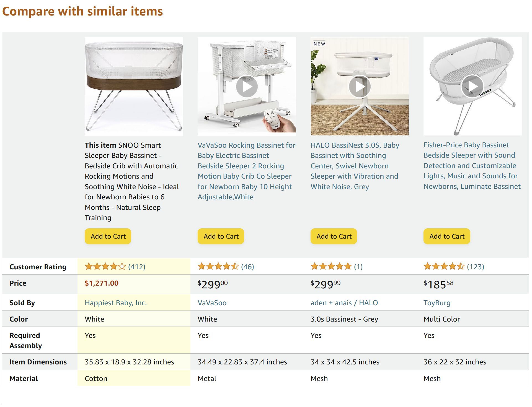Visit the aden + anais / HALO seller page
This screenshot has width=532, height=407.
[344, 303]
